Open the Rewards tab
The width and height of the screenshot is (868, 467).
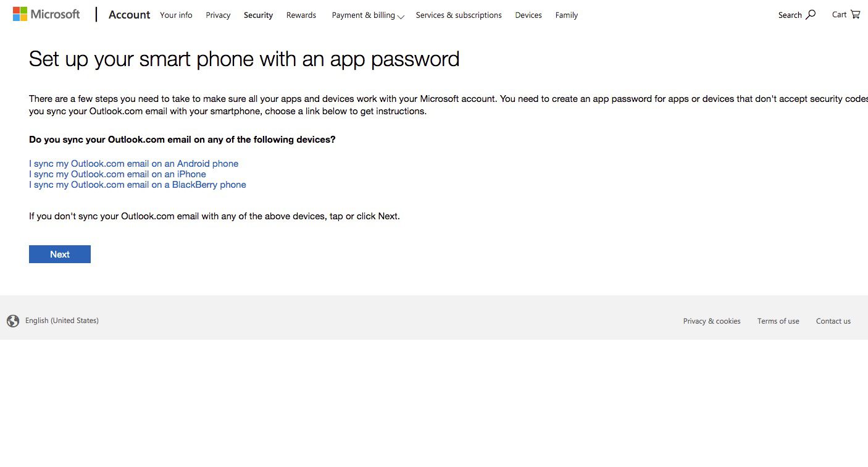pyautogui.click(x=301, y=15)
